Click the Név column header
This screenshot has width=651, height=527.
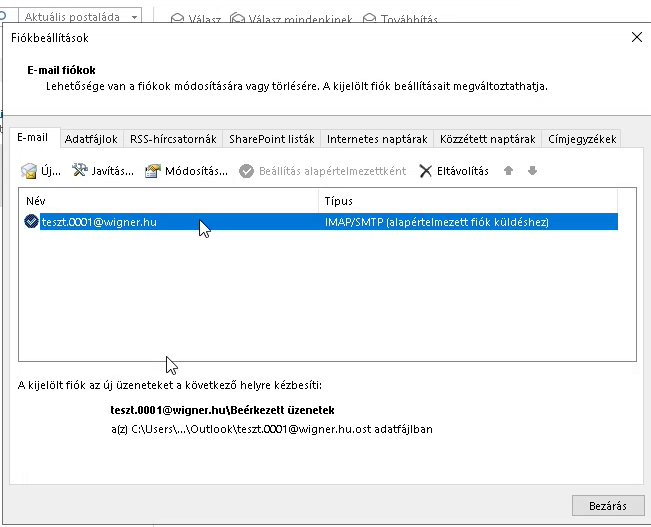(x=169, y=201)
